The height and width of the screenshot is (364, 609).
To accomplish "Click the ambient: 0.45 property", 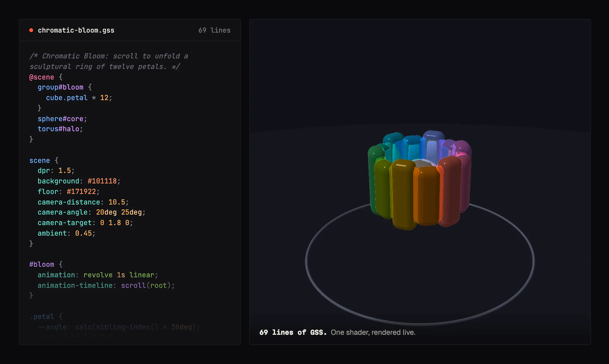I will [67, 233].
